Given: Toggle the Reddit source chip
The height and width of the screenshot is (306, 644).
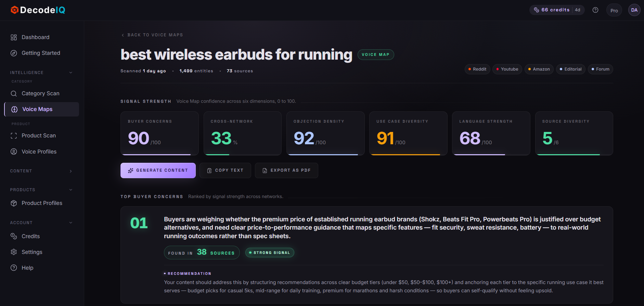Looking at the screenshot, I should tap(477, 69).
